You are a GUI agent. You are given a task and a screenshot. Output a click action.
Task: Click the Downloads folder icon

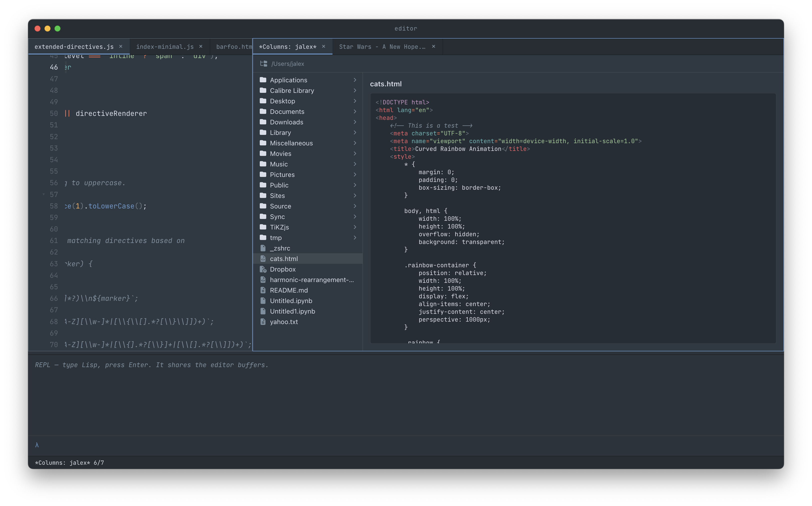point(263,122)
